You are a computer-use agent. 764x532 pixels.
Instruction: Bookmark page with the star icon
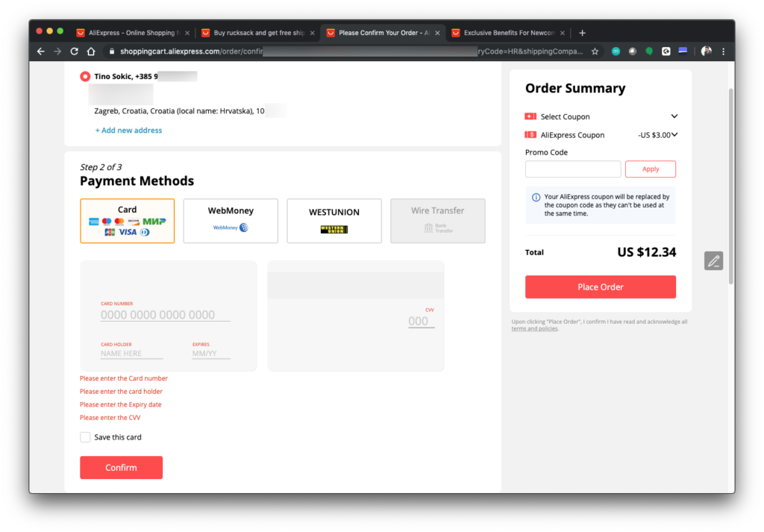point(595,51)
